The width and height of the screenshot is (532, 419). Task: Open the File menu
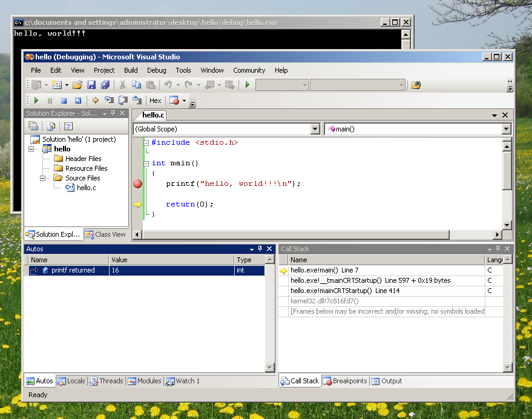36,70
